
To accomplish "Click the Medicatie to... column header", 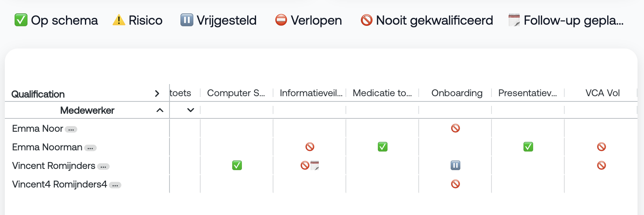I will 382,93.
